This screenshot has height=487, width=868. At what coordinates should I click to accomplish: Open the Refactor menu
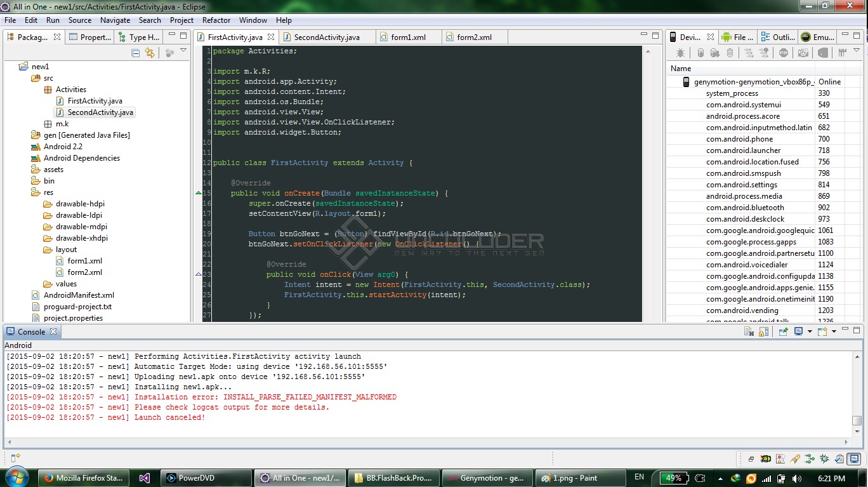(216, 20)
